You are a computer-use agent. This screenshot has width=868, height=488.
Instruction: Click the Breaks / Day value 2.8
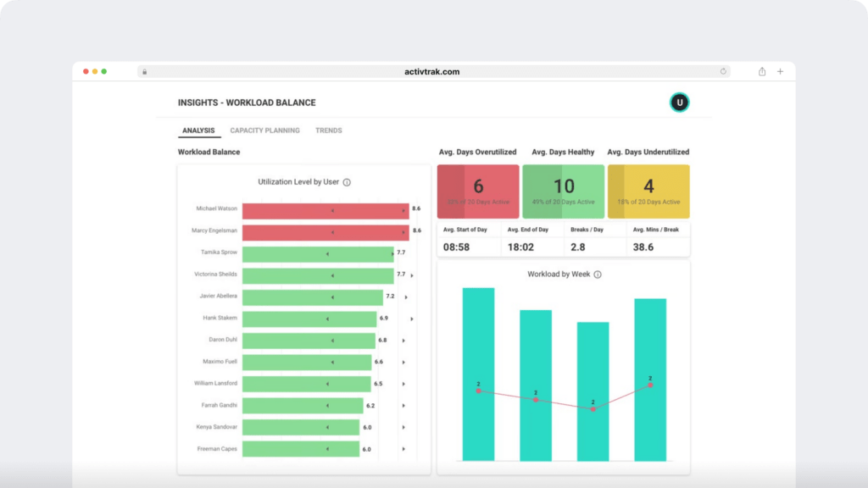click(x=578, y=247)
